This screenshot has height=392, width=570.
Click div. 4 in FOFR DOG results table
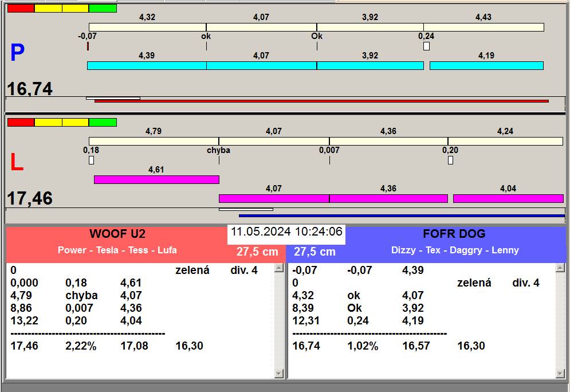(x=526, y=283)
